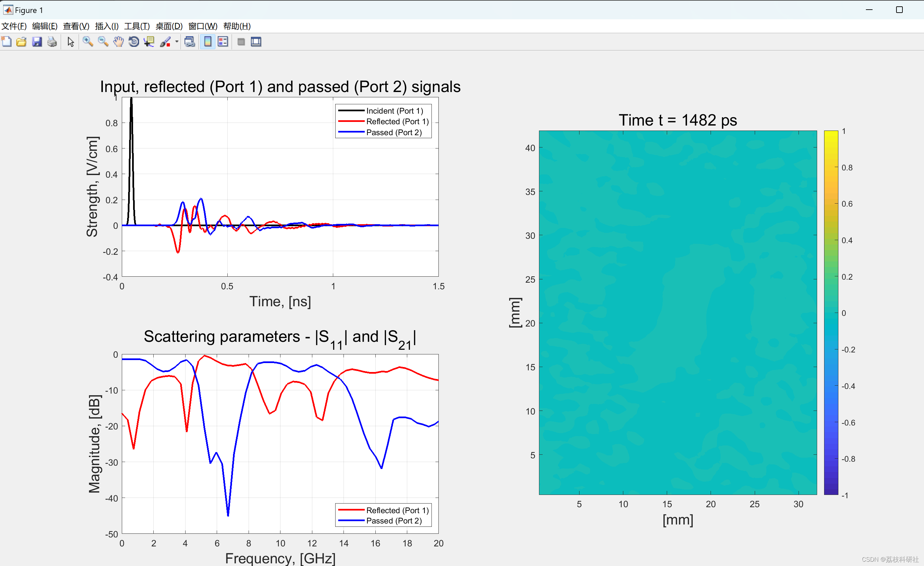The image size is (924, 566).
Task: Toggle the Insert Colorbar button
Action: pos(207,42)
